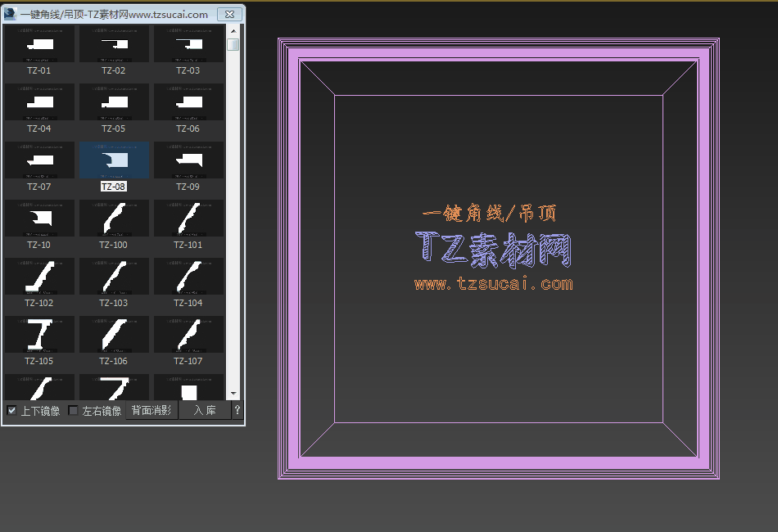Click the dialog title bar app icon
Screen dimensions: 778x532
click(x=10, y=14)
